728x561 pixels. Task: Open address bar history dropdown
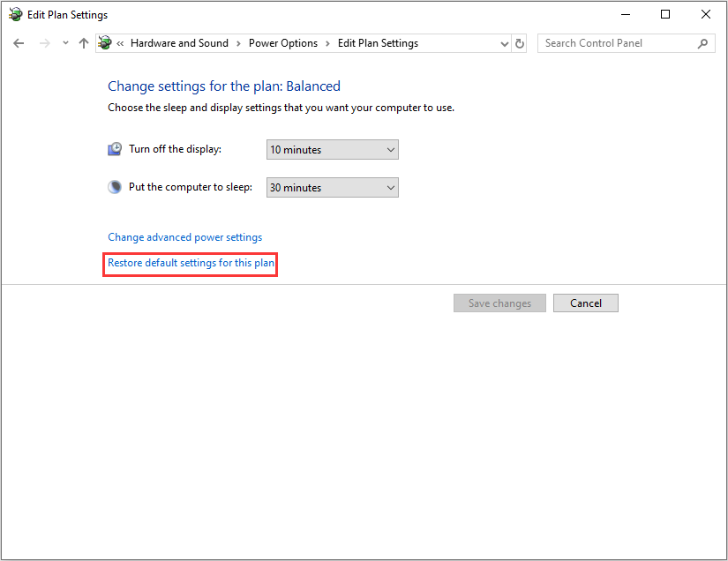coord(505,43)
